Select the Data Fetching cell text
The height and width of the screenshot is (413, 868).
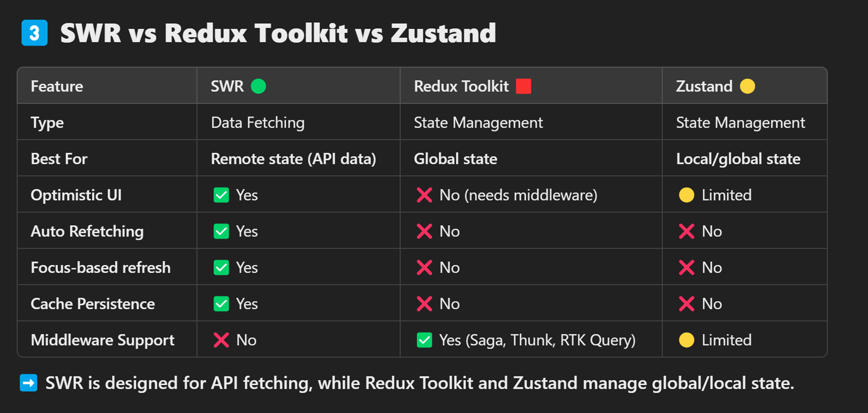(258, 123)
